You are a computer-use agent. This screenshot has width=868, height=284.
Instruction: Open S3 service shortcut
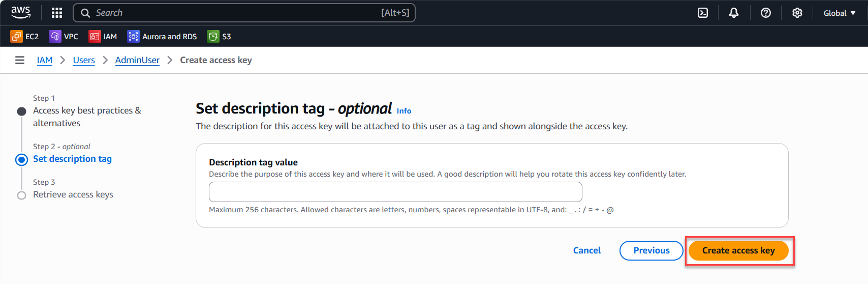click(x=219, y=37)
